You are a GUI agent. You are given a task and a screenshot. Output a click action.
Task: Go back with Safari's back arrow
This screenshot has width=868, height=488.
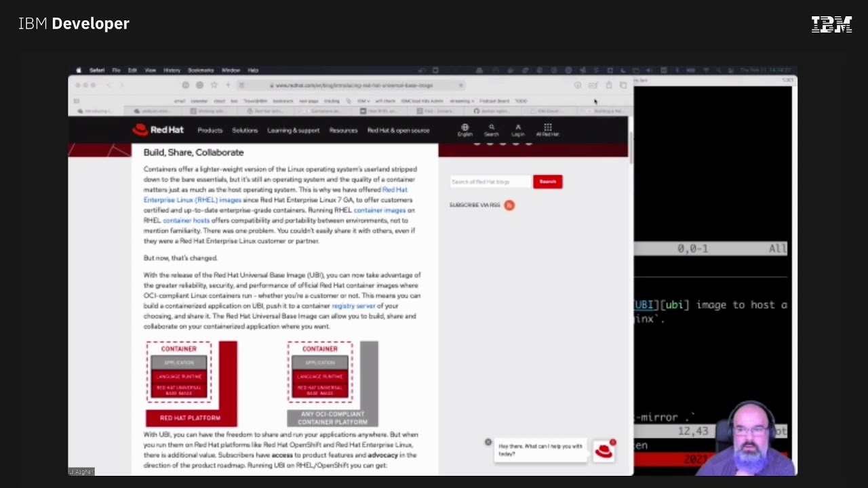108,85
